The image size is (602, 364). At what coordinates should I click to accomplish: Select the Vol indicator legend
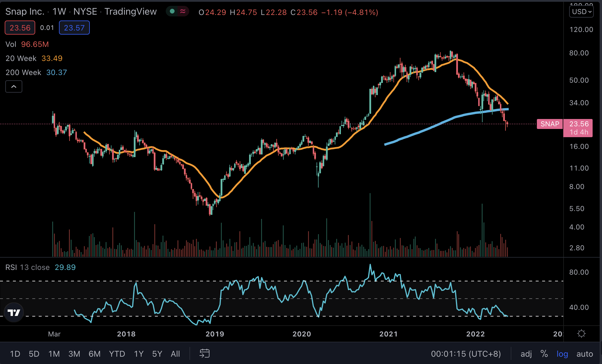tap(11, 44)
